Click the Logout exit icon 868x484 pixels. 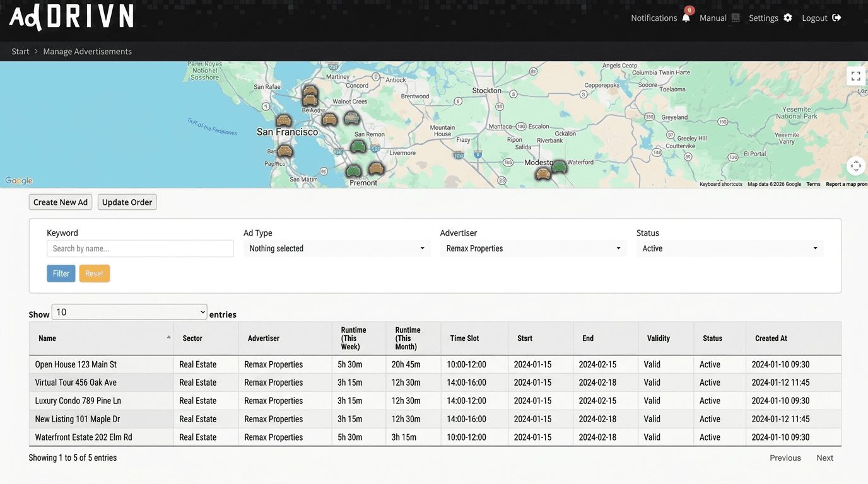coord(836,18)
